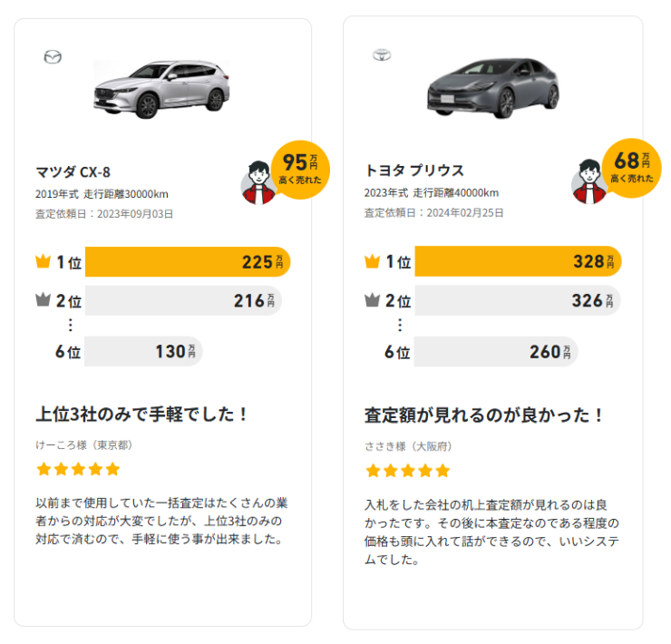
Task: Open the silver Mazda CX-8 car photo
Action: tap(161, 88)
